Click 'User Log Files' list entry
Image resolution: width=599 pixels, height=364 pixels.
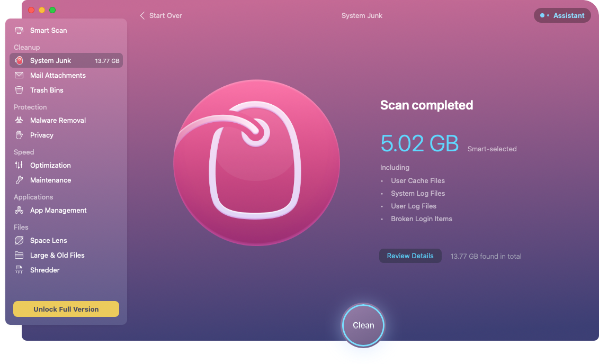point(413,206)
